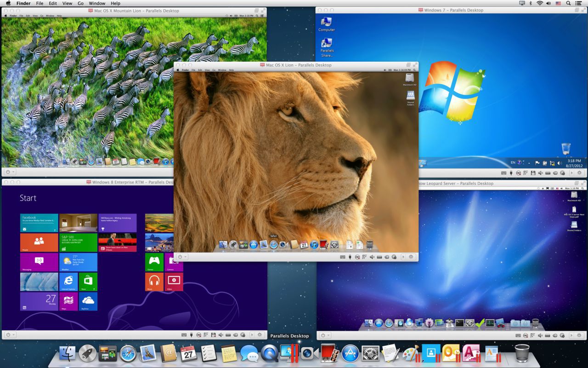Click the gear button in Snow Leopard window
The image size is (588, 368).
(x=579, y=335)
